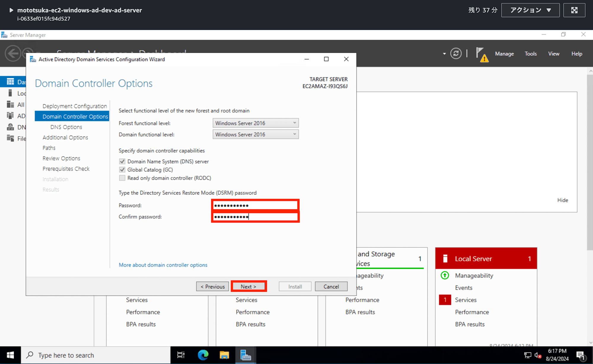Select Local Server icon in left sidebar
Screen dimensions: 593x364
pyautogui.click(x=10, y=93)
